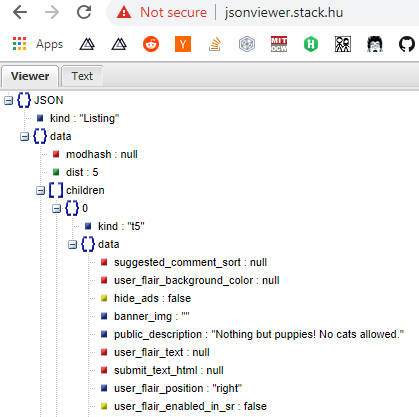Image resolution: width=419 pixels, height=417 pixels.
Task: Select the children array label
Action: pyautogui.click(x=85, y=190)
